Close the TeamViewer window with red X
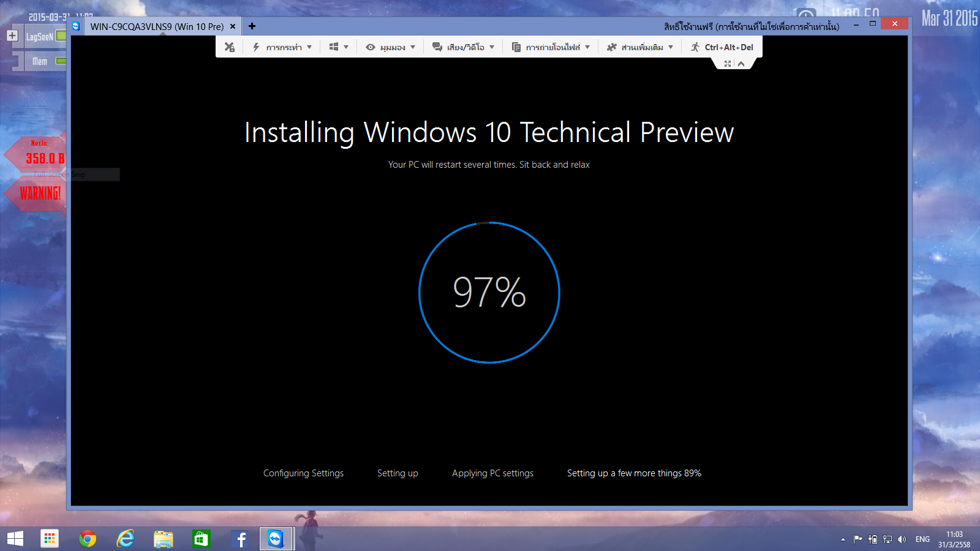 (x=895, y=23)
